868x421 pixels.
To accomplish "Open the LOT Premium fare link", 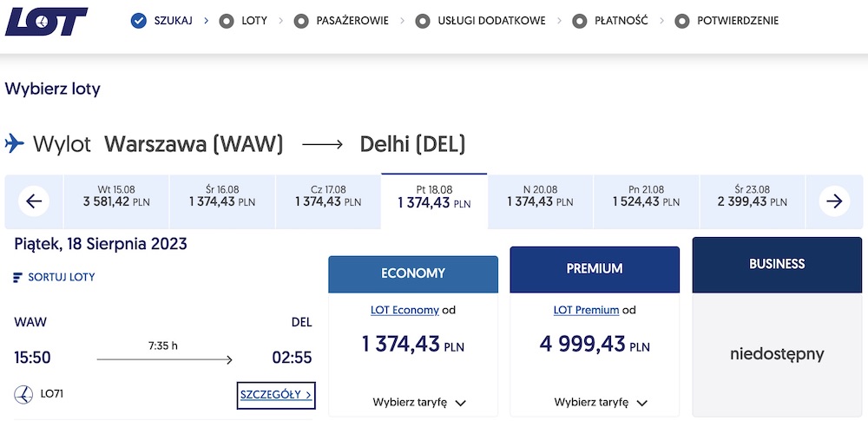I will tap(586, 310).
